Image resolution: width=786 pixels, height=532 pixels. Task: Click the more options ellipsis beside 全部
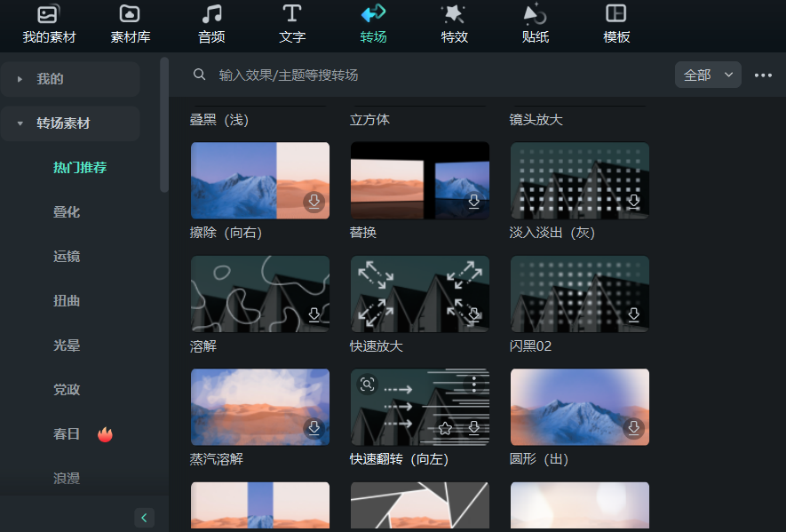pos(763,75)
